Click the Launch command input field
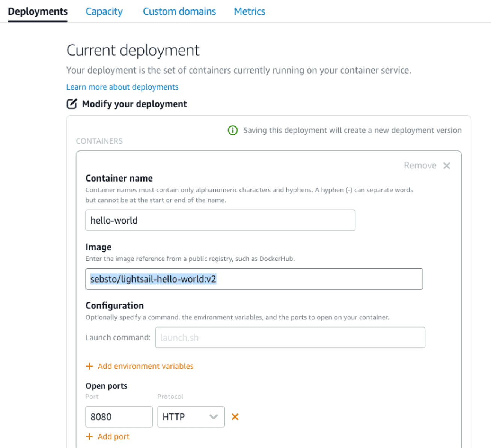The height and width of the screenshot is (448, 491). [x=290, y=337]
